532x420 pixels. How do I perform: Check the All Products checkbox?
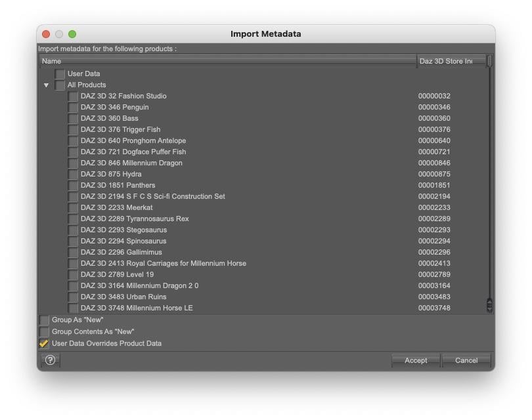pyautogui.click(x=60, y=85)
